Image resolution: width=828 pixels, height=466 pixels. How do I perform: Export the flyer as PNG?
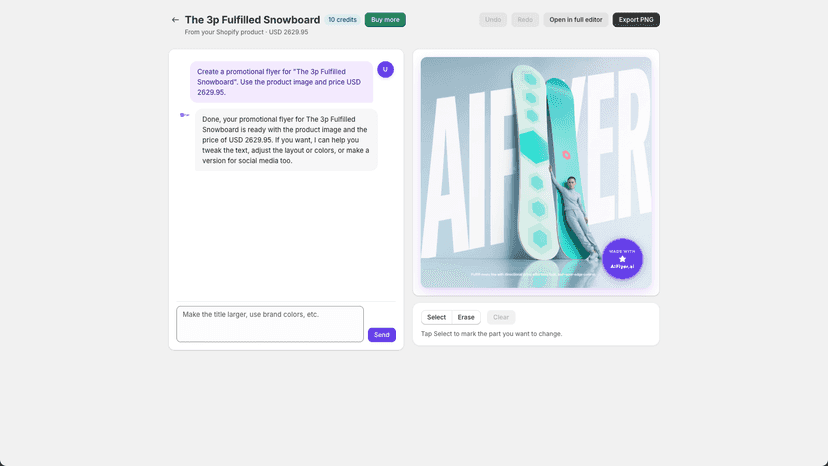point(636,20)
